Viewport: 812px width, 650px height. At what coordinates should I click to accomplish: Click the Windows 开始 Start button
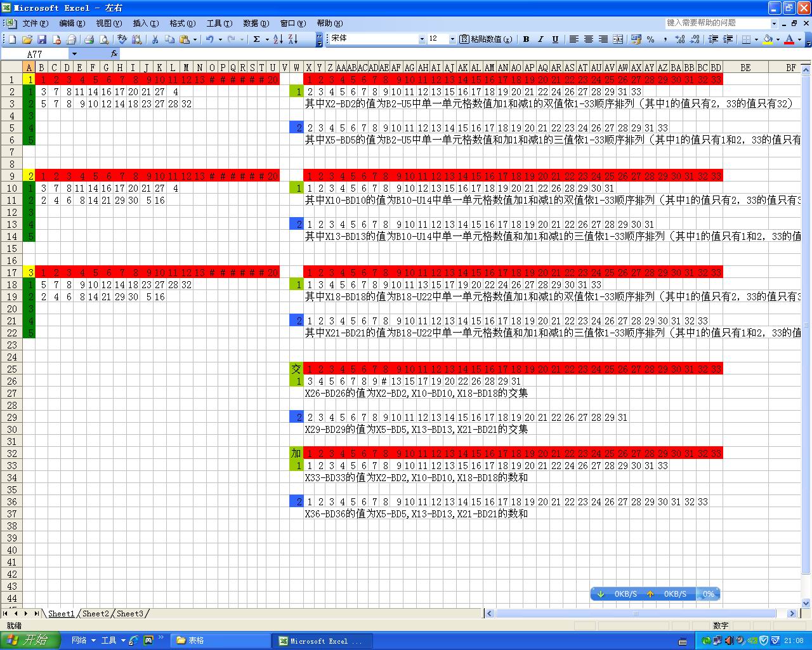[30, 640]
